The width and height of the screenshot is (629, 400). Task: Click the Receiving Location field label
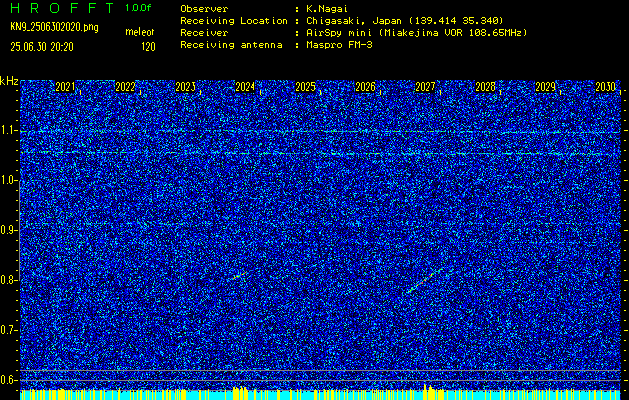point(234,21)
